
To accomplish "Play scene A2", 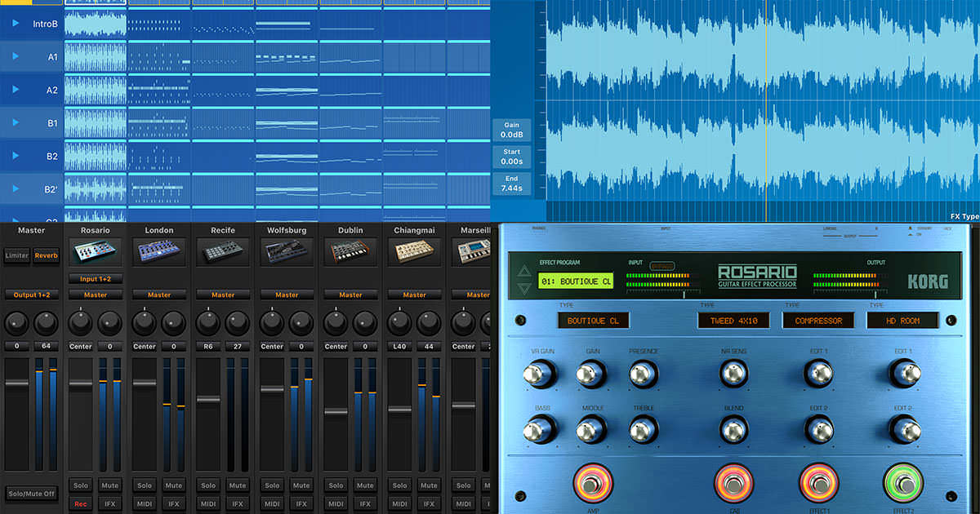I will (16, 90).
